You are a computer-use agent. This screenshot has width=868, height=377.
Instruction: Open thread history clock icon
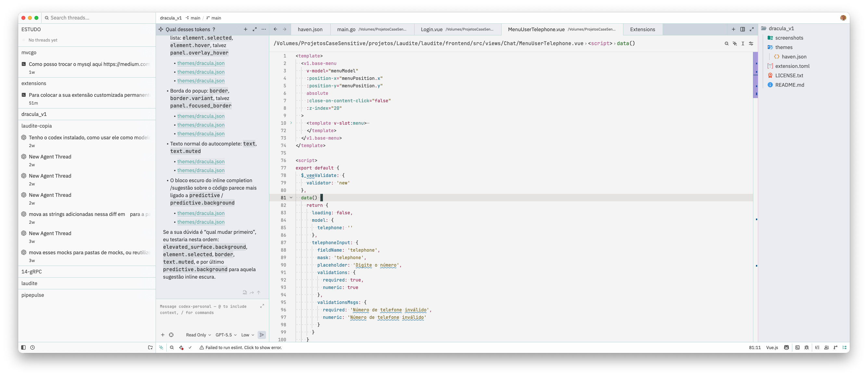point(32,347)
